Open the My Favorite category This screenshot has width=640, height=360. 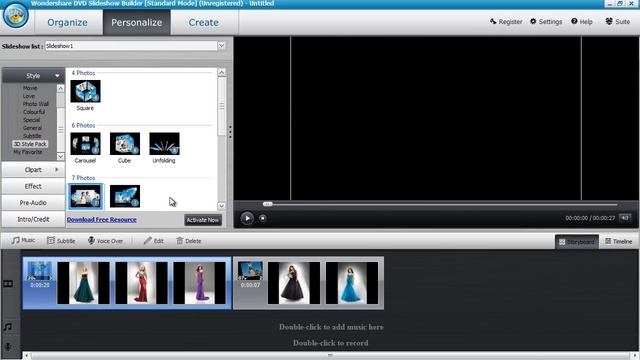28,152
